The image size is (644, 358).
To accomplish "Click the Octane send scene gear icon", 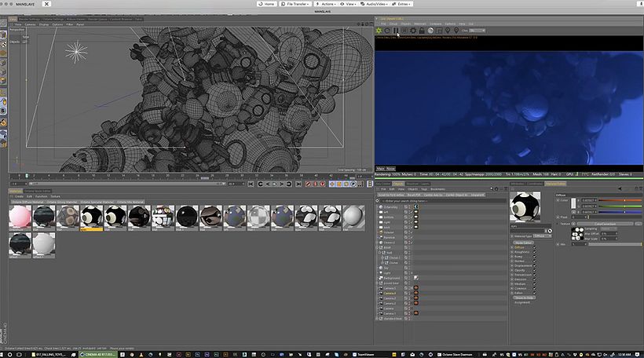I will [x=379, y=31].
